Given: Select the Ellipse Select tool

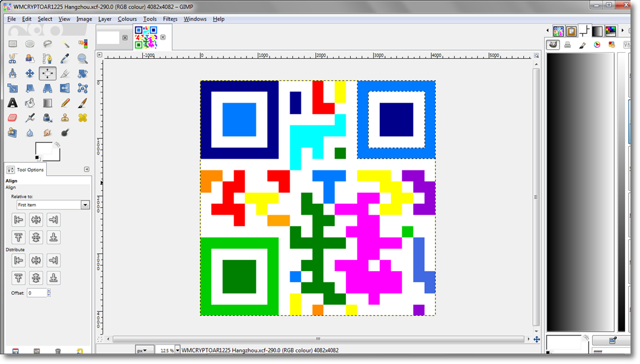Looking at the screenshot, I should coord(30,44).
